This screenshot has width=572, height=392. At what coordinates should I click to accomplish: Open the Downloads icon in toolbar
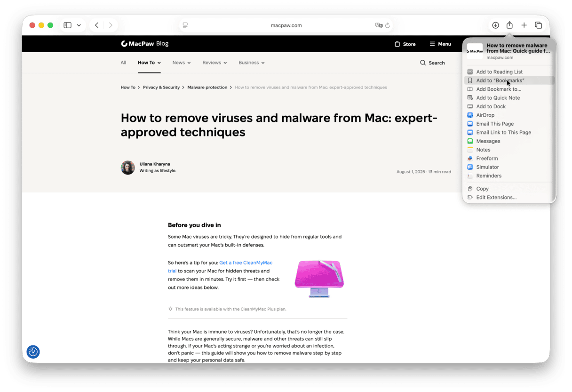click(495, 25)
